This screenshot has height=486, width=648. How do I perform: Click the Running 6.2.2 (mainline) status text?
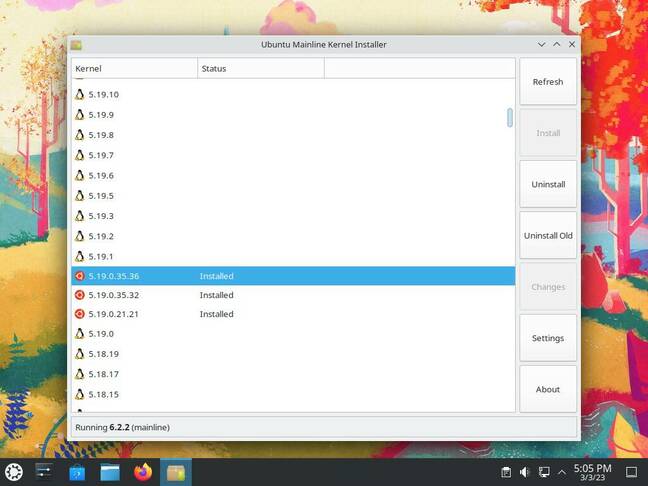tap(122, 427)
